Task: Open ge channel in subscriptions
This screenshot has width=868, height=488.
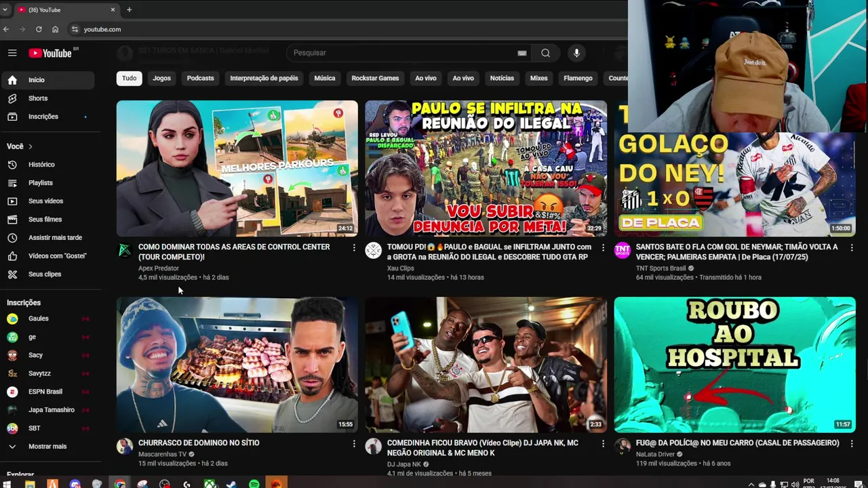Action: tap(47, 337)
